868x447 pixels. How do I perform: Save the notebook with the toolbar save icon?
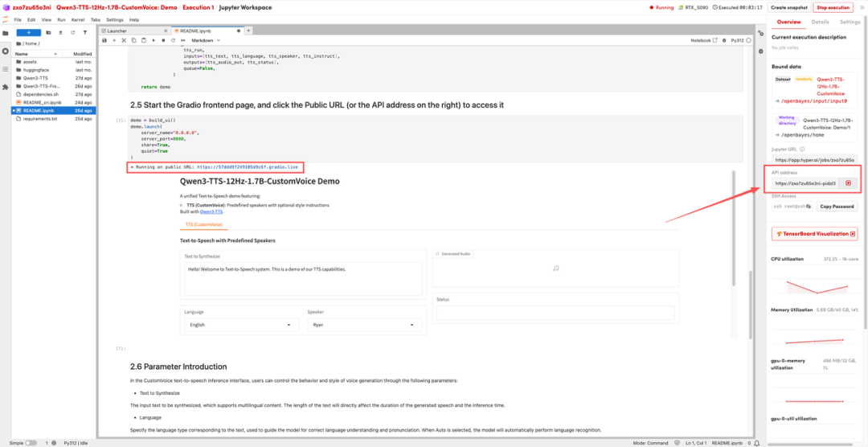(104, 40)
